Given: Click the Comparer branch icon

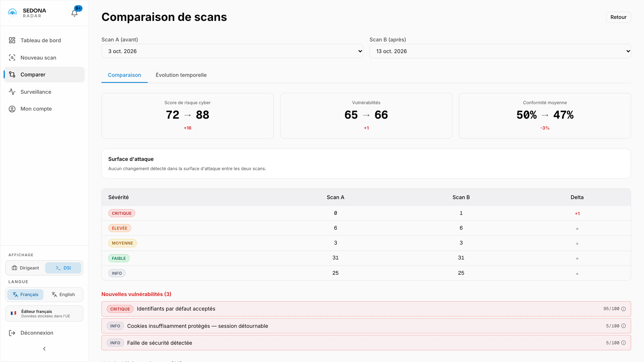Looking at the screenshot, I should 12,74.
